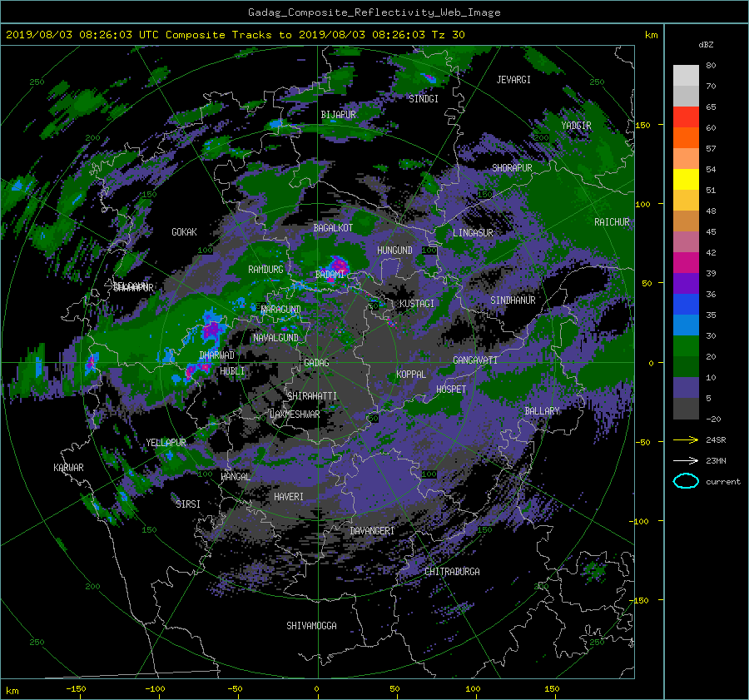Click the DHARWAD city label
Screen dimensions: 749x700
point(217,355)
